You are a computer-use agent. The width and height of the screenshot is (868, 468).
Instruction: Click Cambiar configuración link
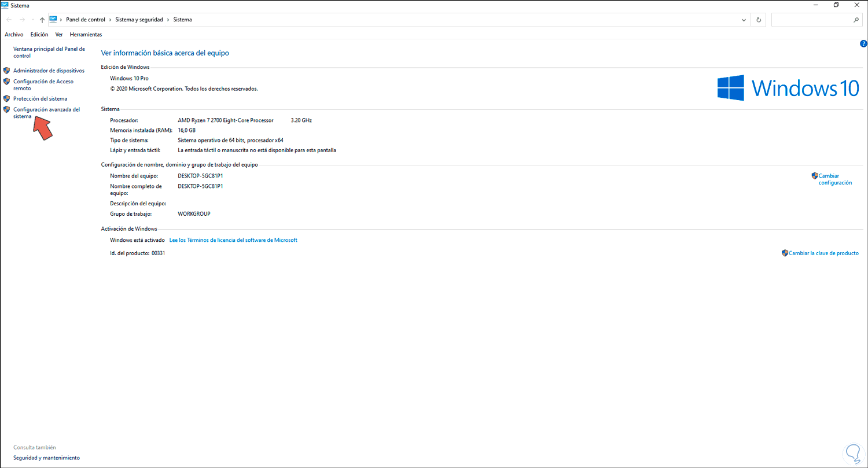(x=836, y=179)
